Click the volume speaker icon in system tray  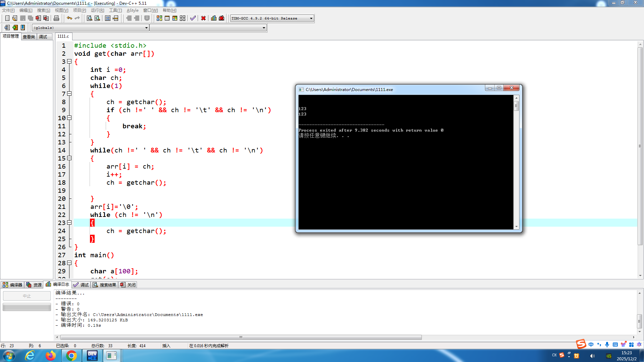click(592, 356)
